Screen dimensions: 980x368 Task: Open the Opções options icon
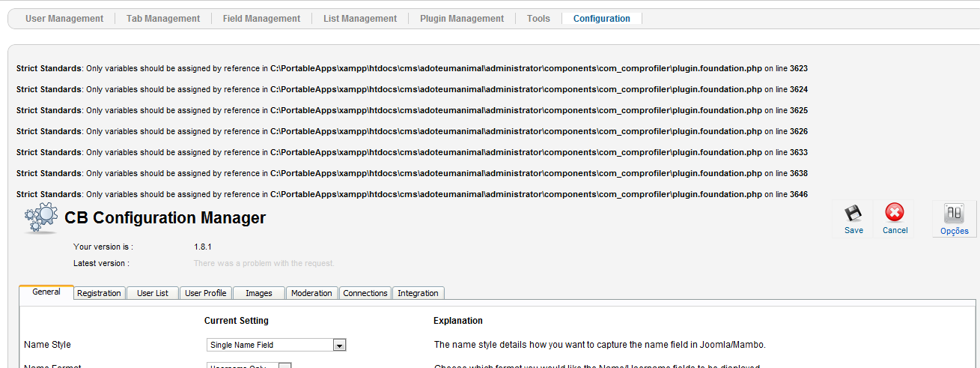[954, 214]
